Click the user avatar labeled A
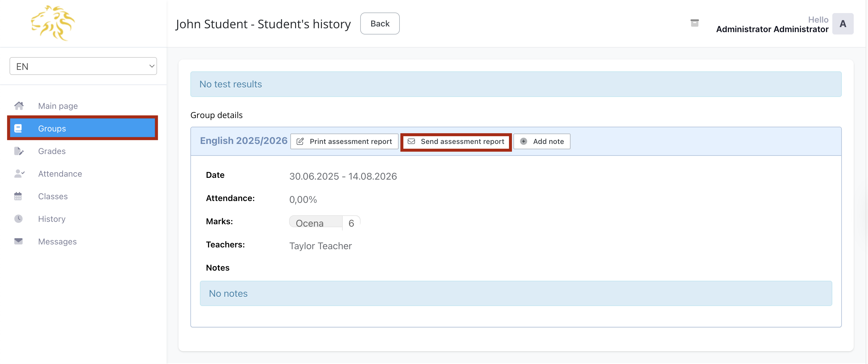The image size is (868, 364). (x=842, y=24)
